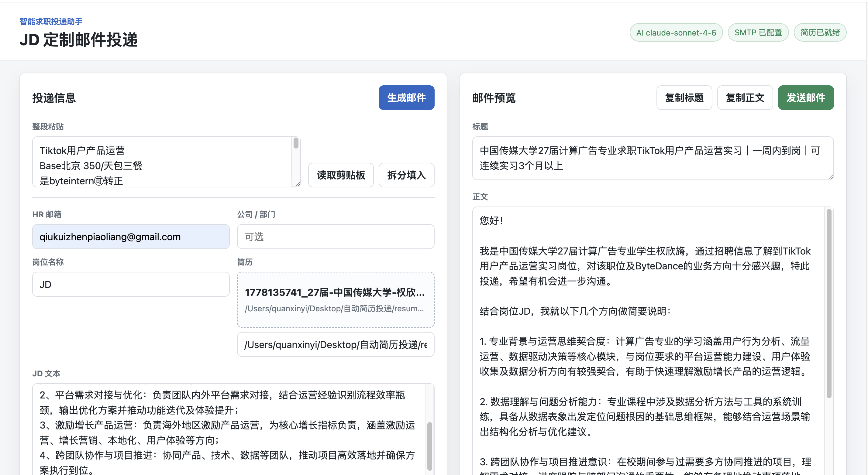
Task: Click the JD 定制邮件投递 page title
Action: 78,40
